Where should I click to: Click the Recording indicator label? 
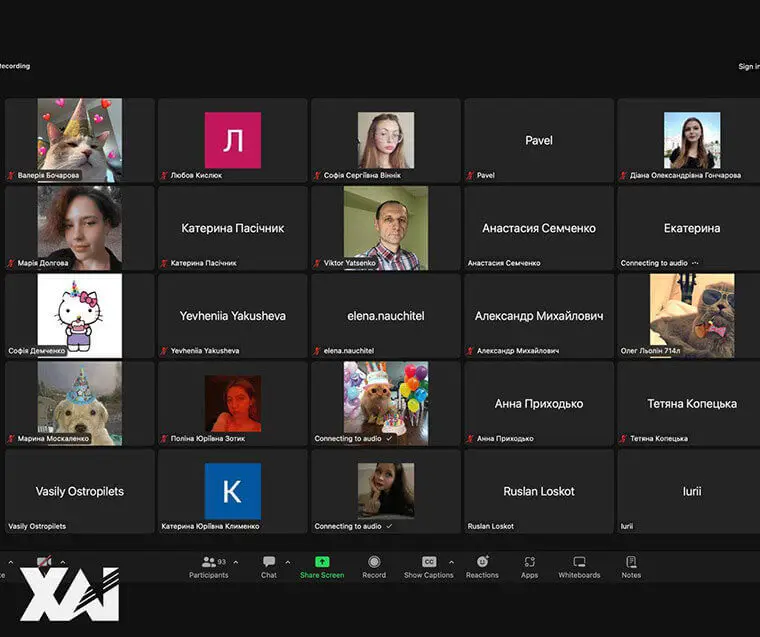(x=14, y=66)
